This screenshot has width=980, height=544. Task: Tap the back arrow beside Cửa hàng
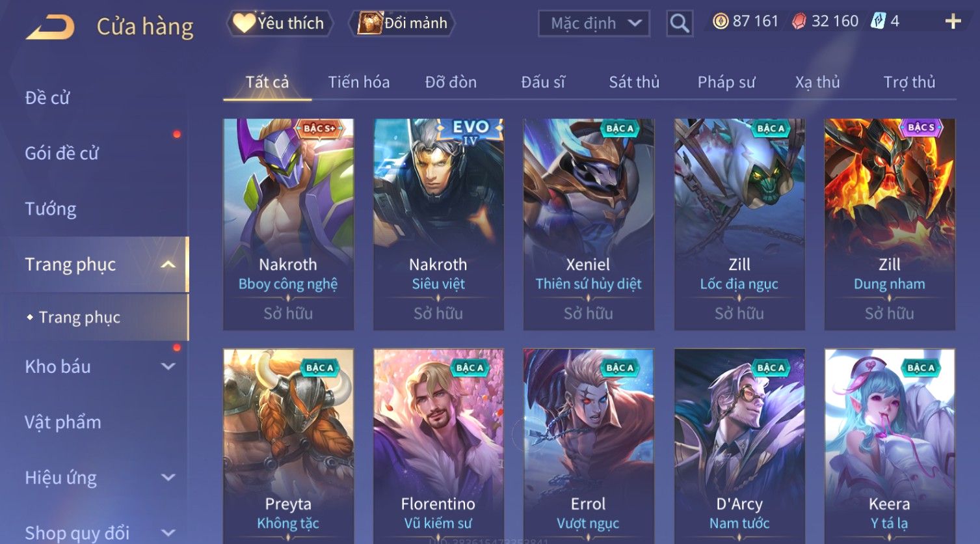(x=50, y=27)
